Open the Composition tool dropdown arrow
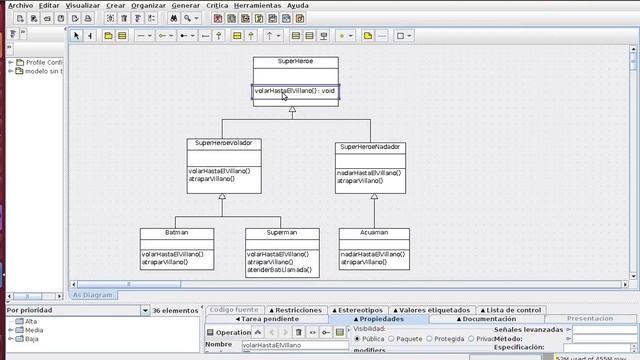The height and width of the screenshot is (360, 640). (193, 36)
